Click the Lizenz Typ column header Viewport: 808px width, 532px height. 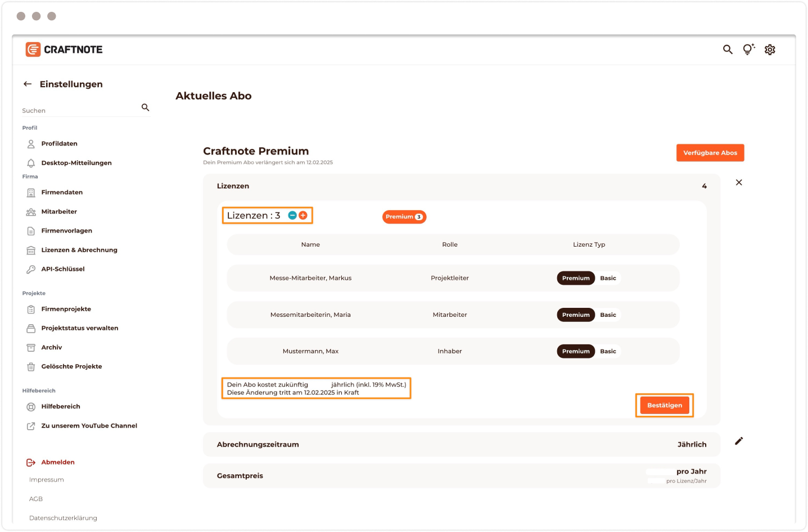tap(589, 245)
